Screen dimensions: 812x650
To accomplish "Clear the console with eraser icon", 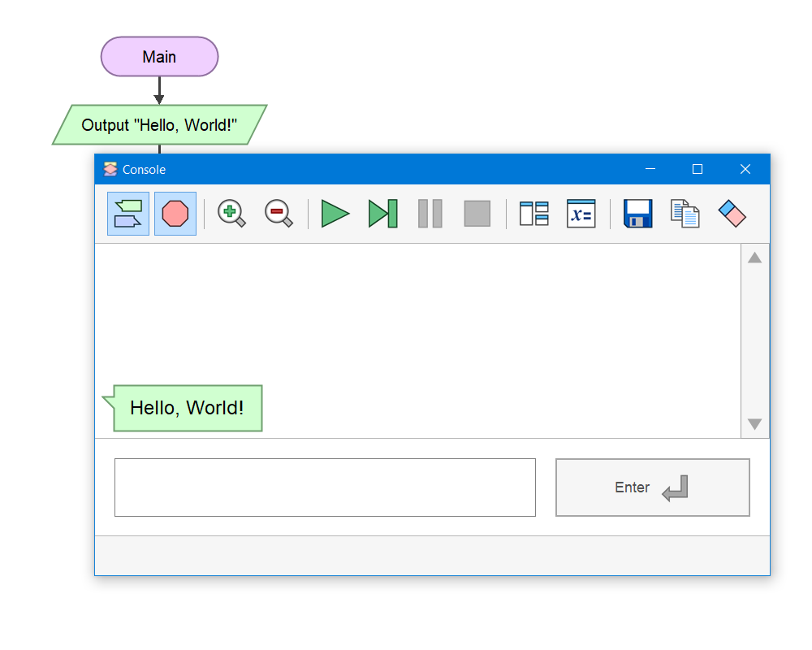I will (x=732, y=214).
